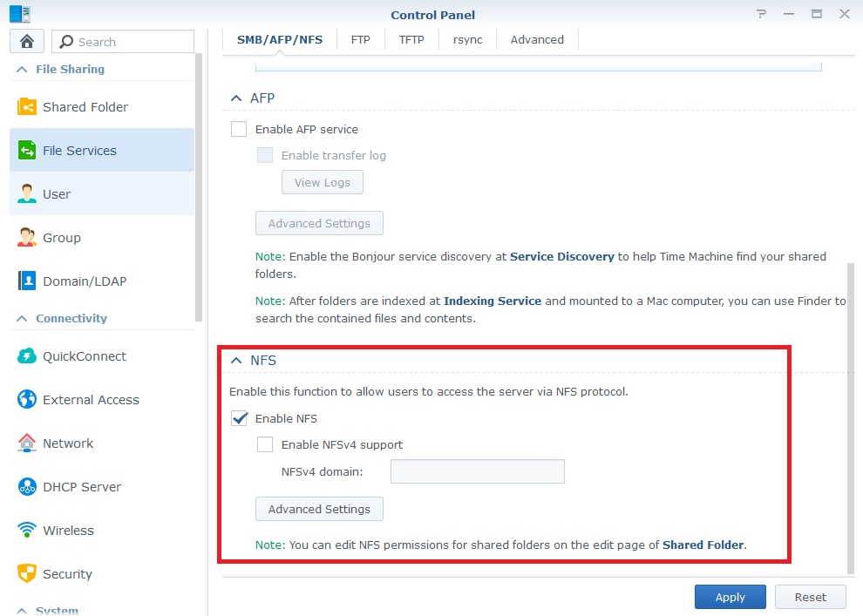863x616 pixels.
Task: Follow the Service Discovery link
Action: 562,256
